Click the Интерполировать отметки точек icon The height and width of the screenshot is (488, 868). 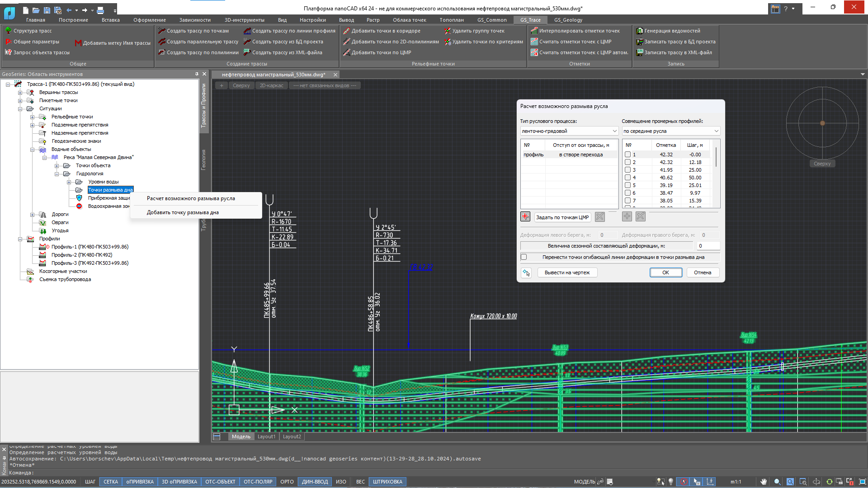[x=534, y=31]
